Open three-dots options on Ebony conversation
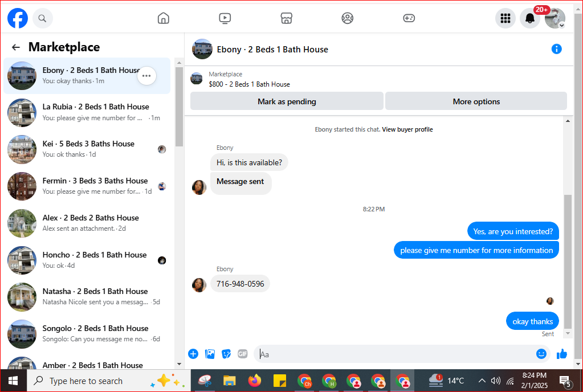583x392 pixels. (146, 76)
